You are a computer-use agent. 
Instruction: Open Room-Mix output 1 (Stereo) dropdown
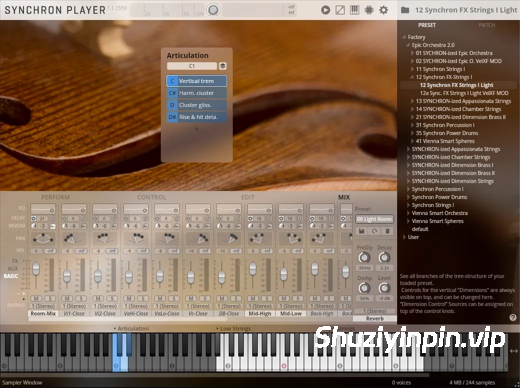43,306
